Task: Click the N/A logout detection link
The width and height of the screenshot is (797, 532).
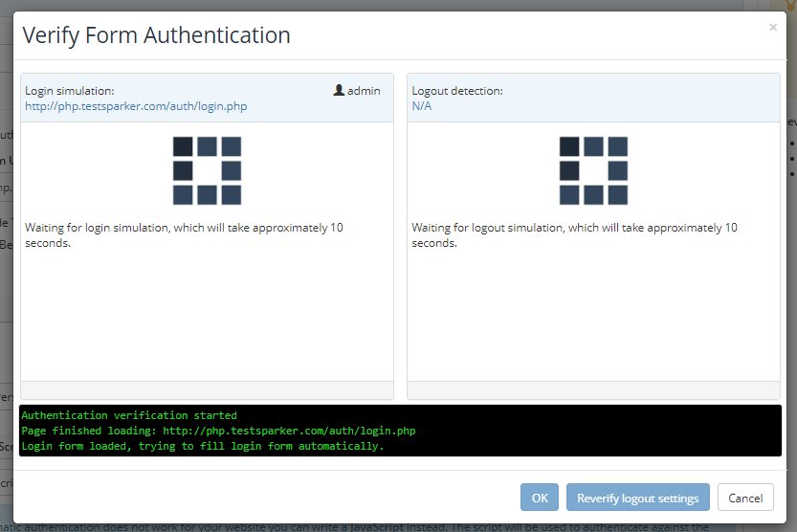Action: [x=421, y=105]
